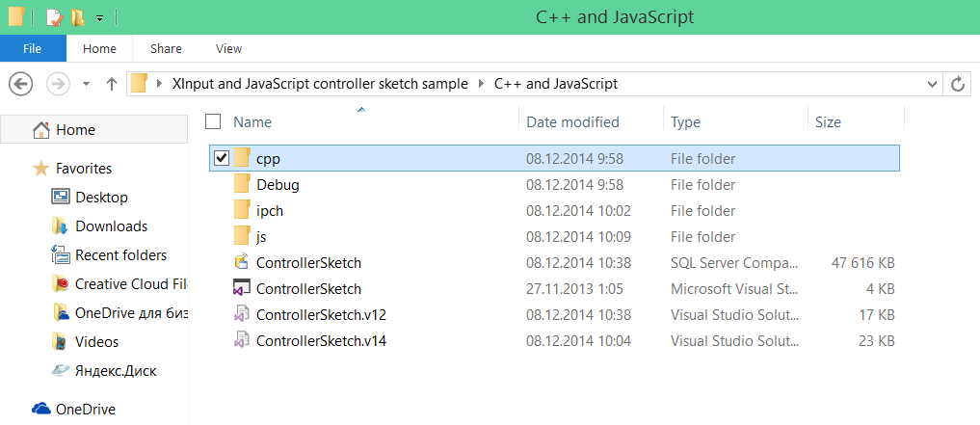Open Downloads in the Favorites list

point(111,226)
